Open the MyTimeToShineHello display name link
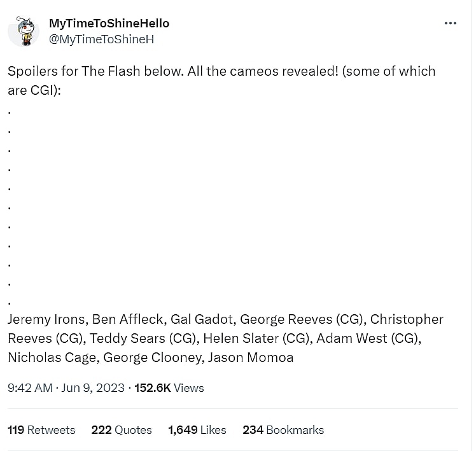This screenshot has height=451, width=476. pos(109,24)
